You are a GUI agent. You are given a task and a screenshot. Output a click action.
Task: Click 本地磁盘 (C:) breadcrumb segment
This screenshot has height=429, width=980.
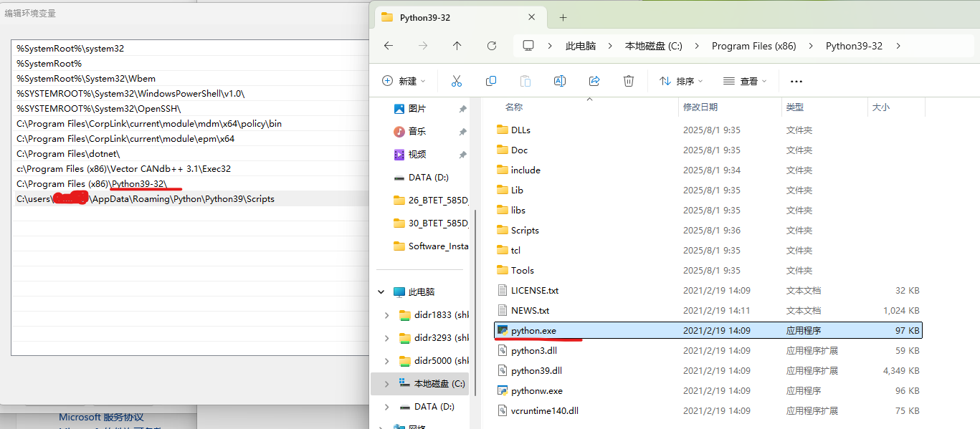[654, 46]
